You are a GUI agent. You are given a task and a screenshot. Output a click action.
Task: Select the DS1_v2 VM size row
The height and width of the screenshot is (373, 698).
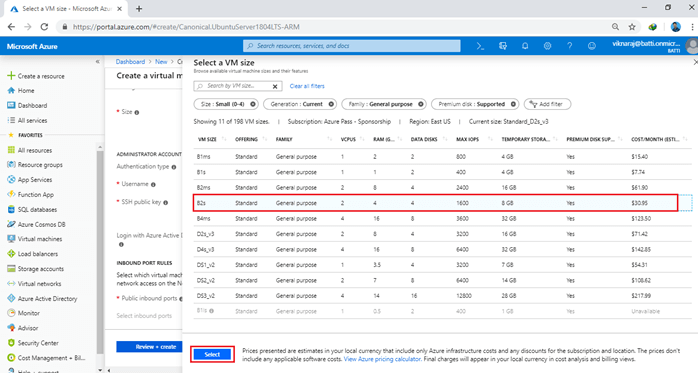point(442,265)
